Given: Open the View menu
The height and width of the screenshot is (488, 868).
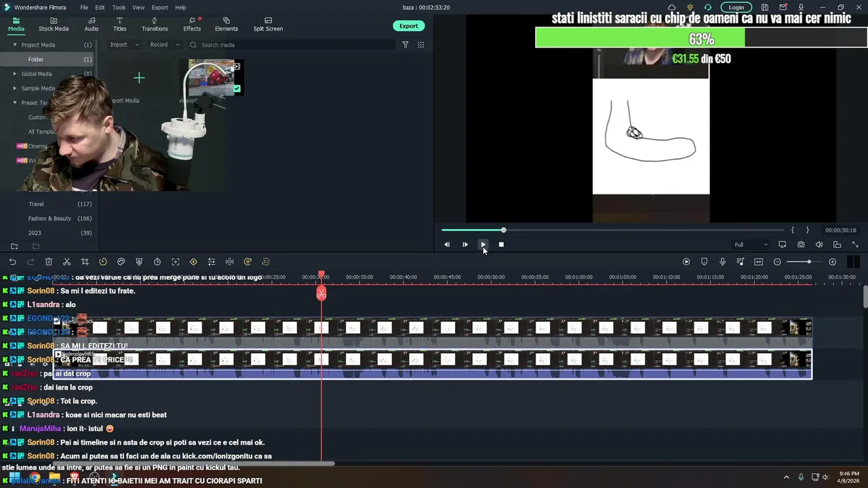Looking at the screenshot, I should 138,7.
